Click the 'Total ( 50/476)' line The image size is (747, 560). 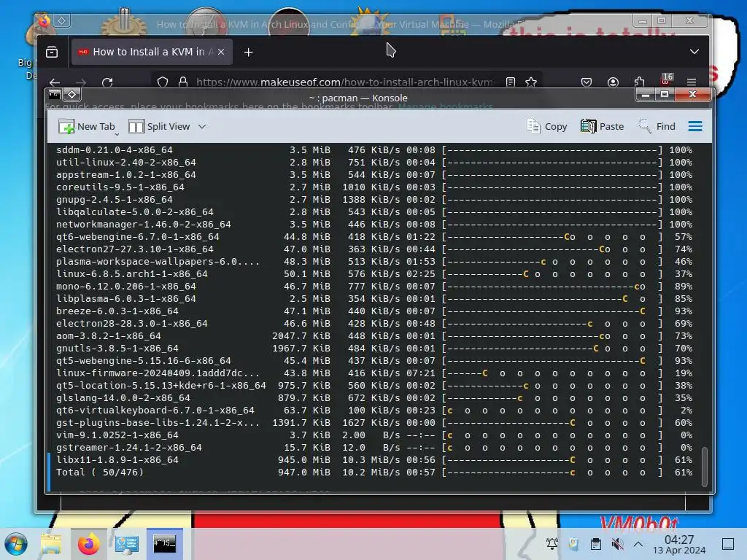[x=374, y=472]
